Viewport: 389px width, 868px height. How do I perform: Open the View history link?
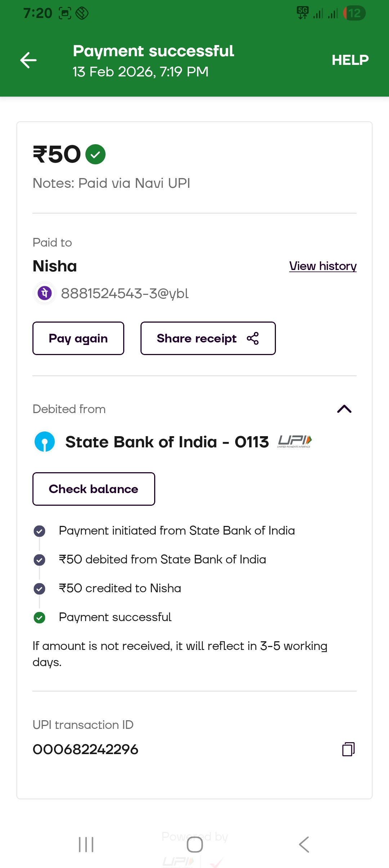[323, 266]
